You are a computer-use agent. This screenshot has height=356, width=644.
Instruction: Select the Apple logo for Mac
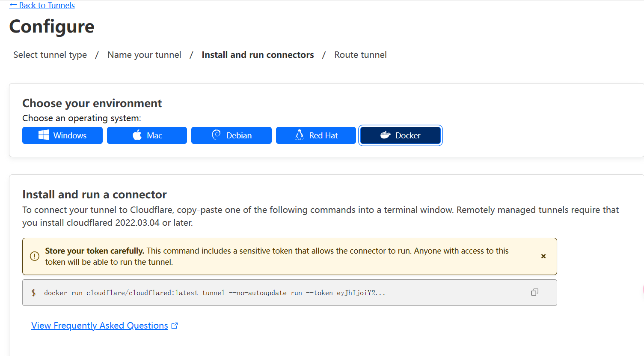coord(137,135)
